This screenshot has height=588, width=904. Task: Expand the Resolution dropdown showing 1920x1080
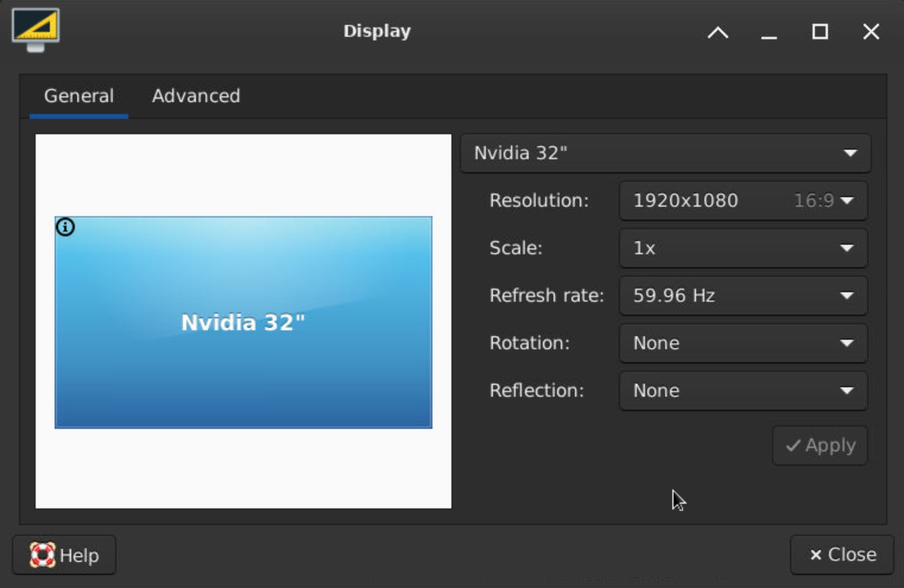coord(742,201)
